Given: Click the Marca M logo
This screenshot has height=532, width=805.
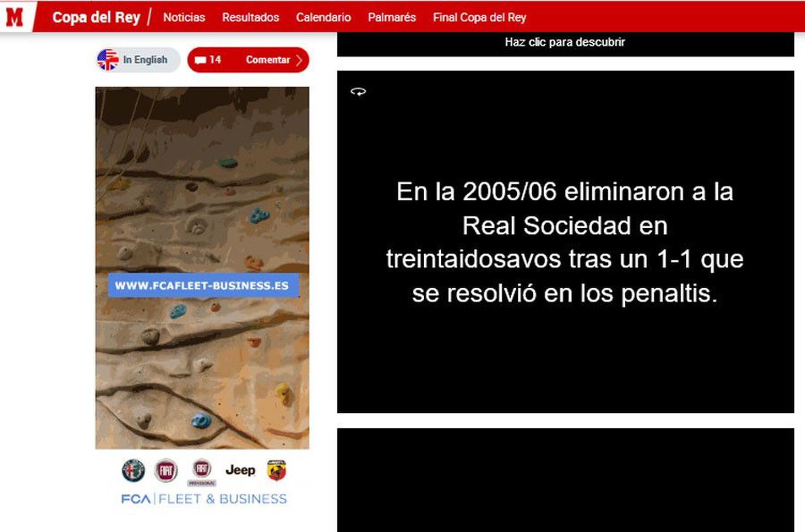Looking at the screenshot, I should coord(16,15).
